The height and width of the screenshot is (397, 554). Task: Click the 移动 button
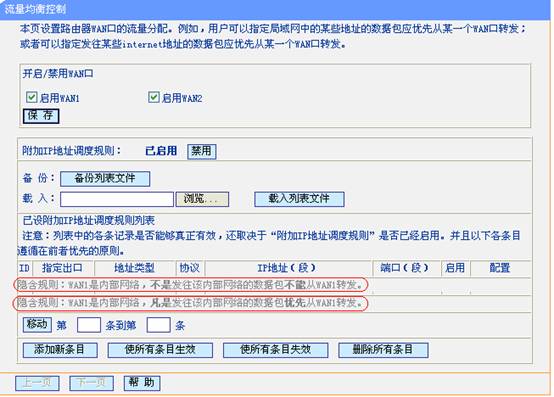37,324
